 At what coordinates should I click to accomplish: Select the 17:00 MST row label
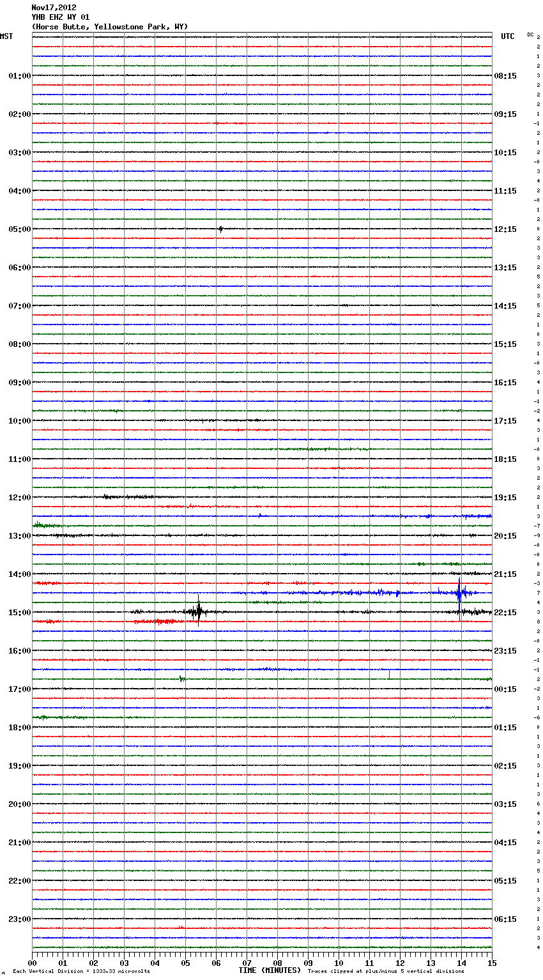(x=20, y=689)
